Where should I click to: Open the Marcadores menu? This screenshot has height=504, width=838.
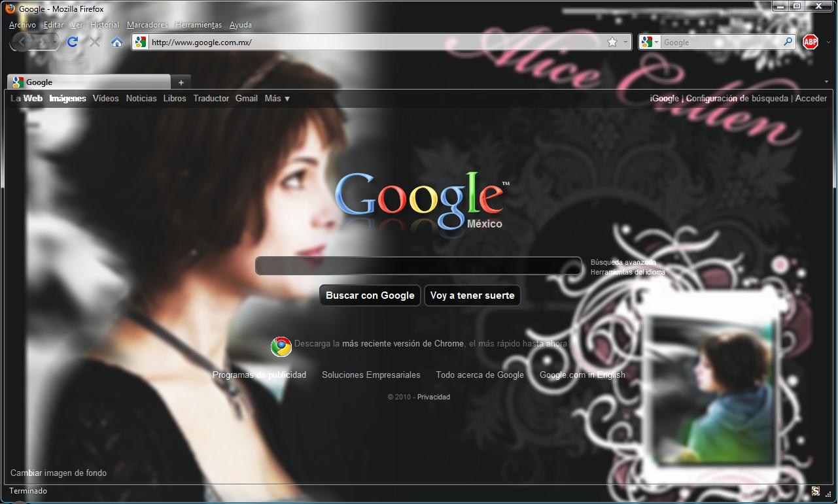click(x=147, y=25)
